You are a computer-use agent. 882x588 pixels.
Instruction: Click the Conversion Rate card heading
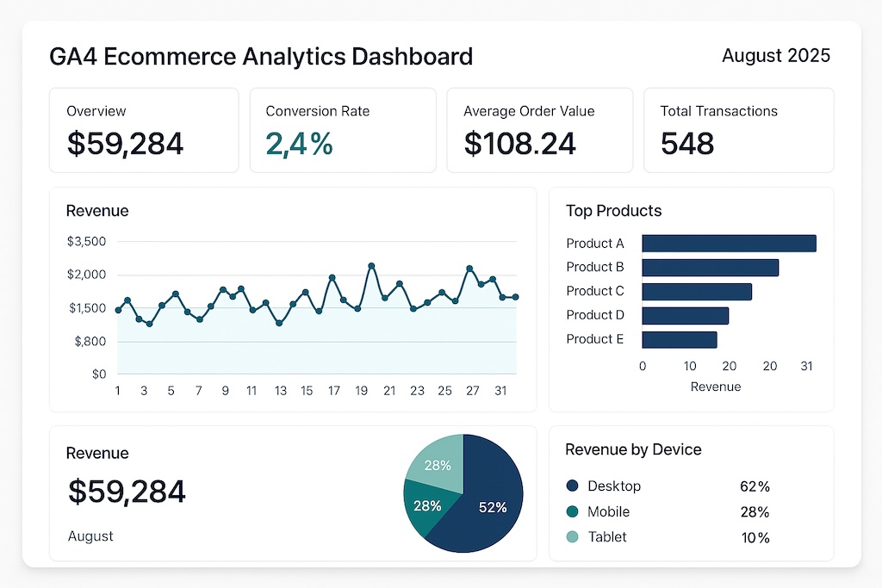[x=318, y=111]
